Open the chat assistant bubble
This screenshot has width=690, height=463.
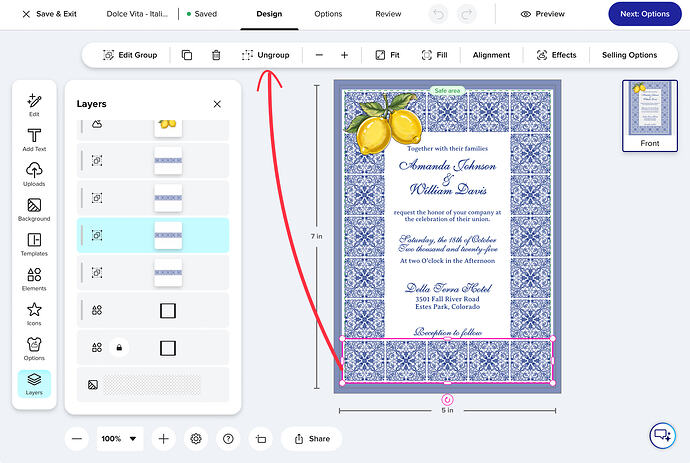(x=662, y=435)
